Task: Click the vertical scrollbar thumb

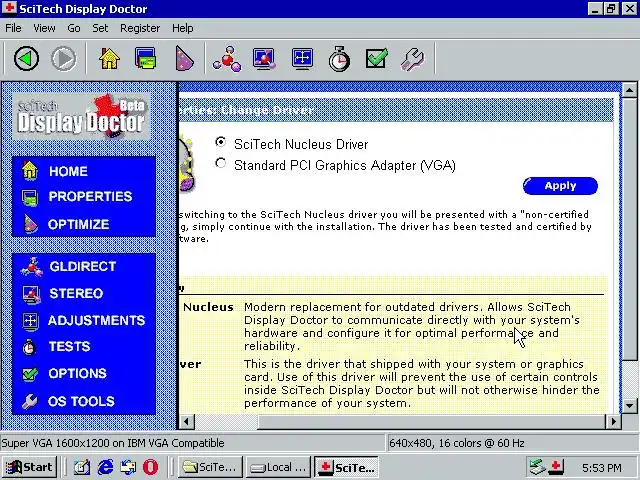Action: point(629,229)
